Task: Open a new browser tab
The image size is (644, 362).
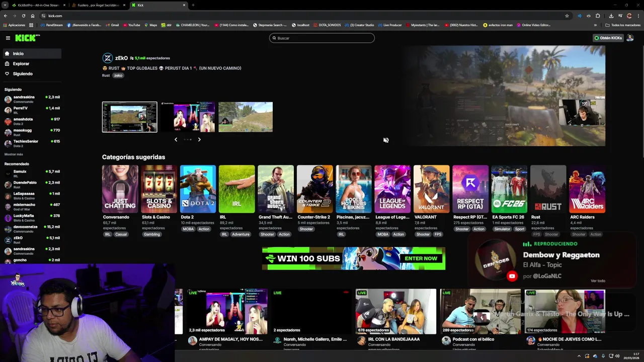Action: [193, 5]
